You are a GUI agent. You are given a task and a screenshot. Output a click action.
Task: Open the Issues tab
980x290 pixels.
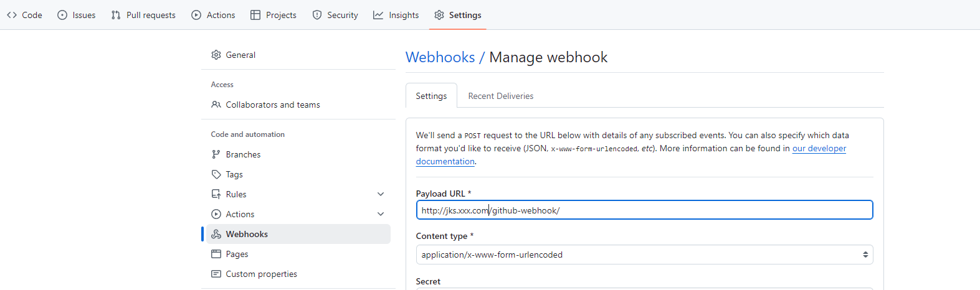(x=76, y=15)
